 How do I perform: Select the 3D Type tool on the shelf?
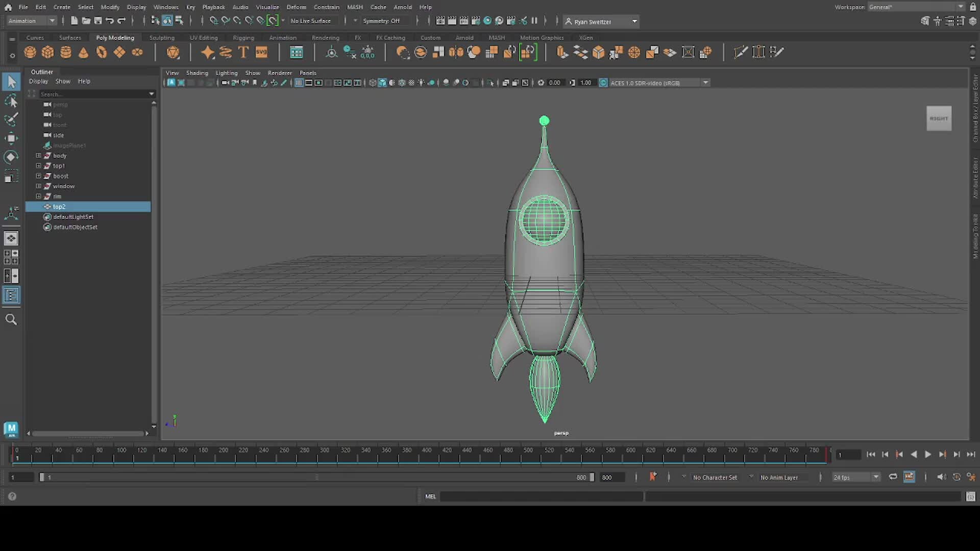(x=242, y=52)
